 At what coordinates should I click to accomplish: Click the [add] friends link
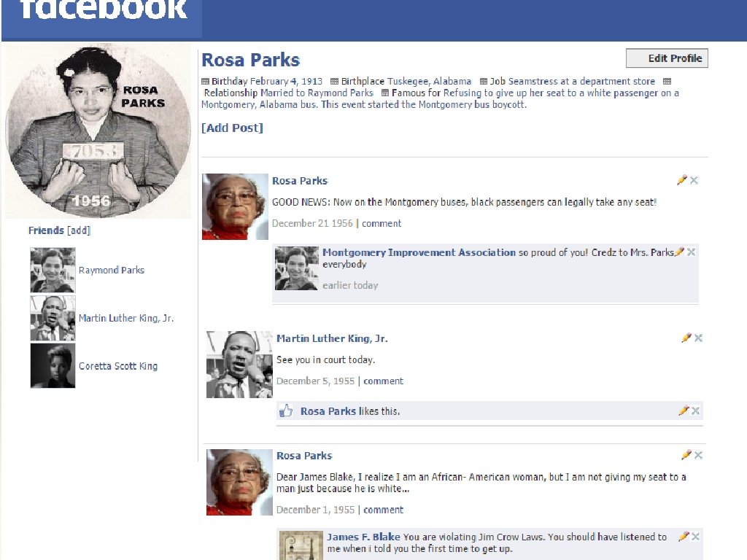(79, 230)
